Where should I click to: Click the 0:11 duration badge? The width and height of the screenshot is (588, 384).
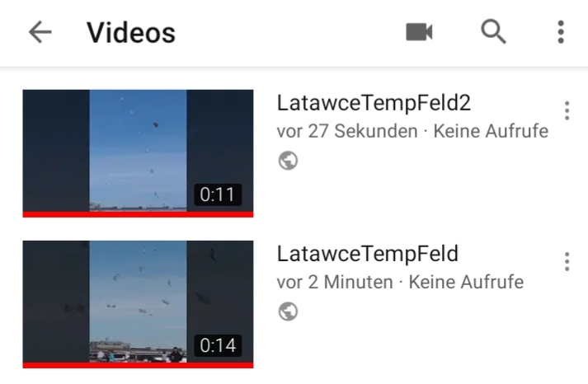point(218,194)
